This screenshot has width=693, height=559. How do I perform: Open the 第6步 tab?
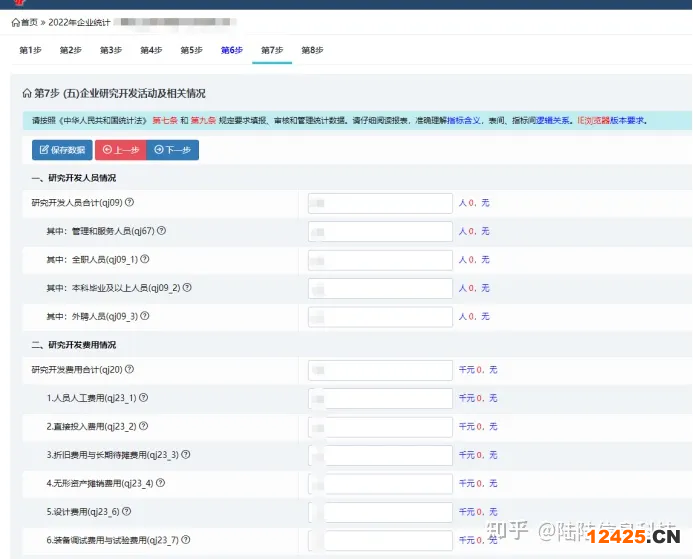(x=231, y=50)
